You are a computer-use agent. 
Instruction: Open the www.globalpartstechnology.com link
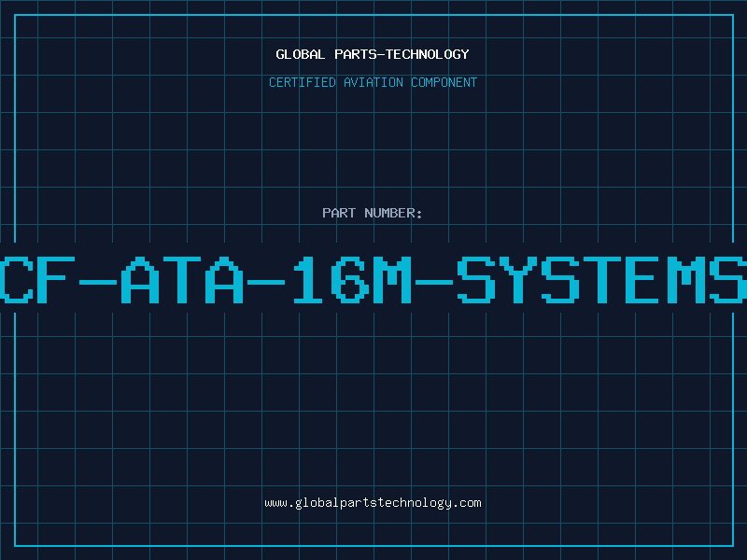(373, 503)
